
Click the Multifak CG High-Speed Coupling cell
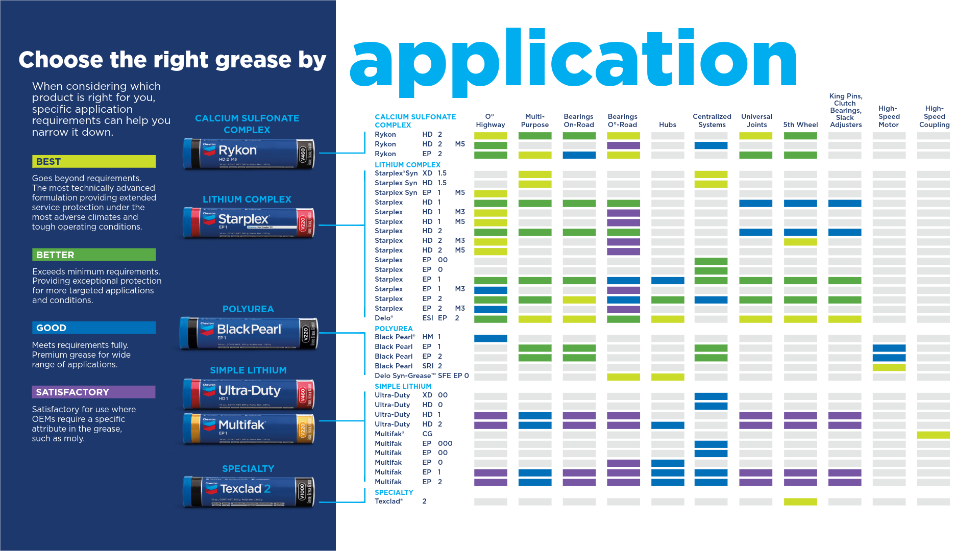(933, 435)
